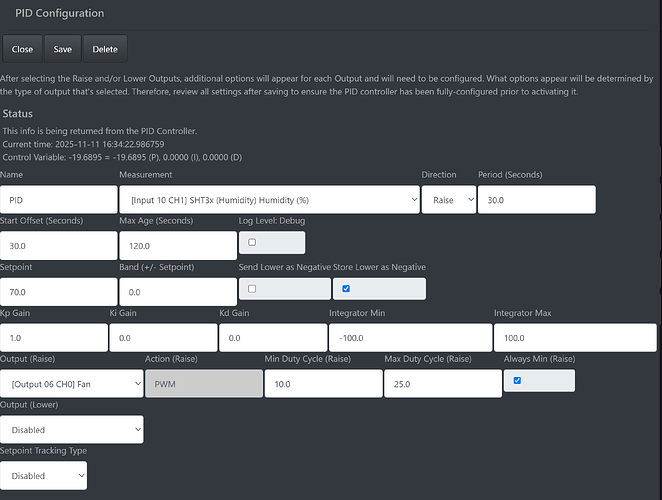662x500 pixels.
Task: Focus the Start Offset (Seconds) field
Action: (x=58, y=246)
